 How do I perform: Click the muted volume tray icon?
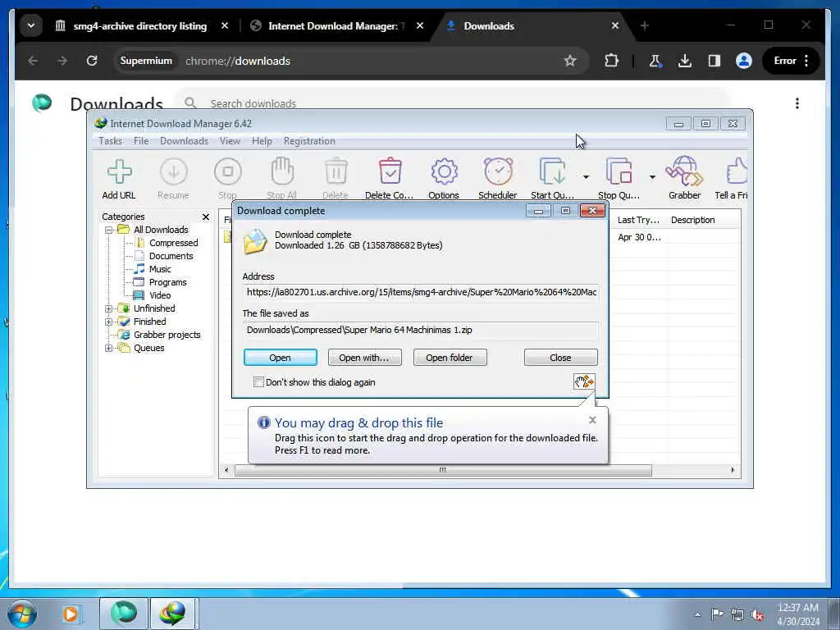[757, 615]
